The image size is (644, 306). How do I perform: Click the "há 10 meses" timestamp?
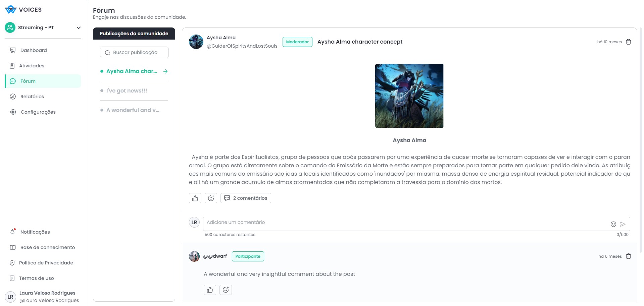(609, 42)
